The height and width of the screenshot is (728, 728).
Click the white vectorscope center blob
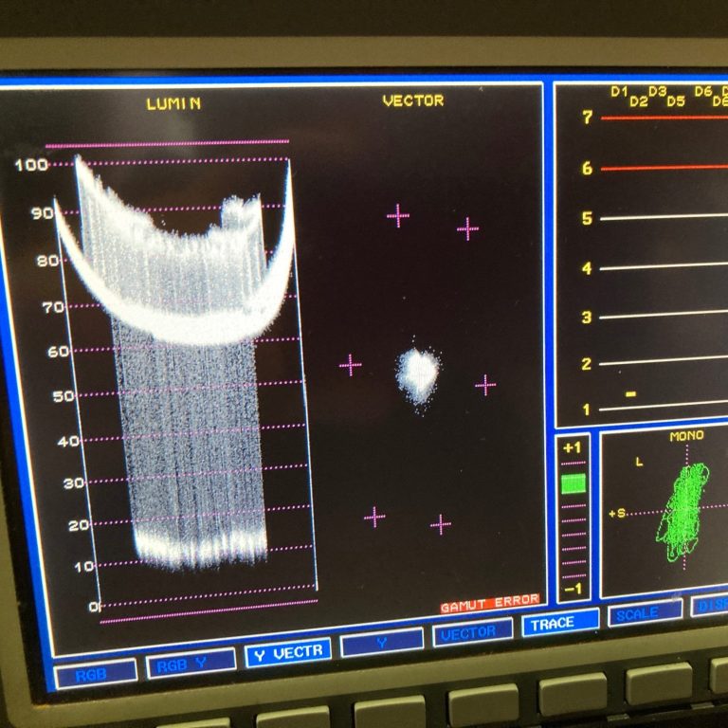tap(418, 375)
